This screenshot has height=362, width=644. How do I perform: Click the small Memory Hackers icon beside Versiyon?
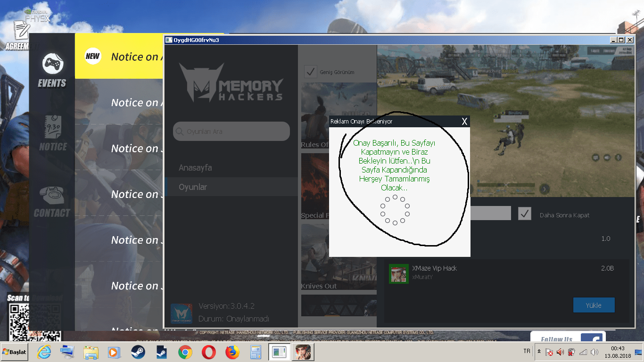181,313
